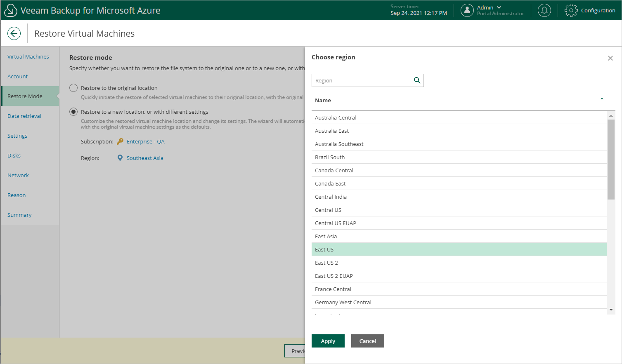Click Configuration label in header

[598, 10]
